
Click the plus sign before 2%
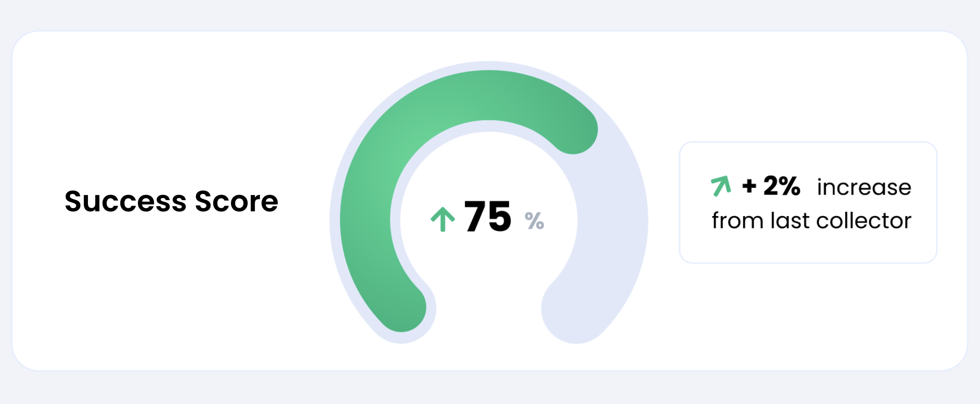(x=749, y=186)
